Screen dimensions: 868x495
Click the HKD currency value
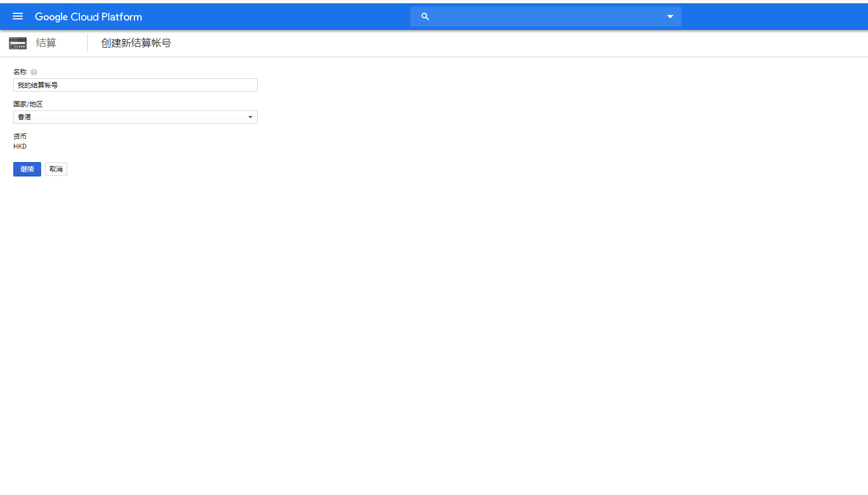20,147
